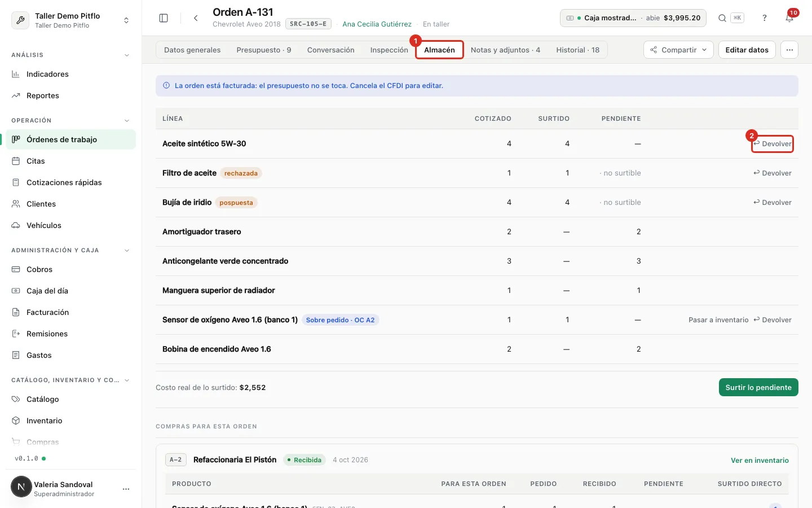
Task: Click Surtir lo pendiente button
Action: coord(758,387)
